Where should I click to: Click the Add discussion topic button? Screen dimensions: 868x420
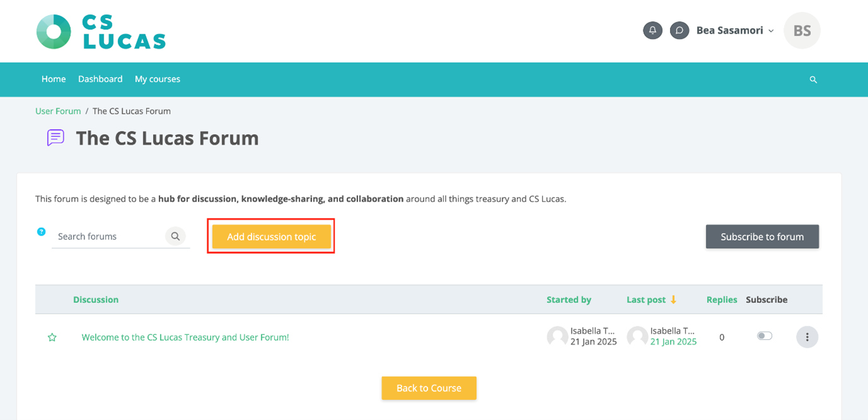[x=272, y=237]
